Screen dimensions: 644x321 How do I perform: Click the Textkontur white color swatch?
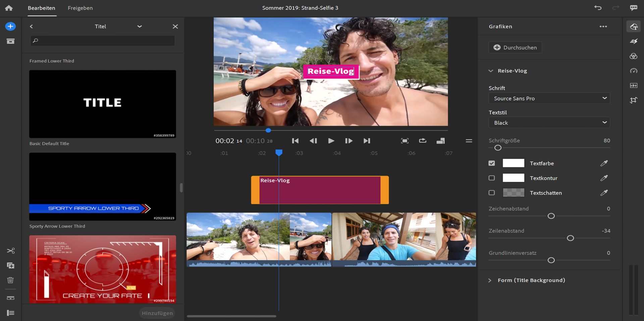(513, 178)
